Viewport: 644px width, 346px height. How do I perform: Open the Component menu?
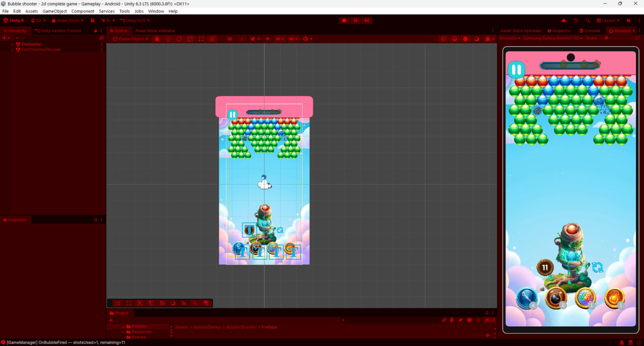(x=83, y=11)
